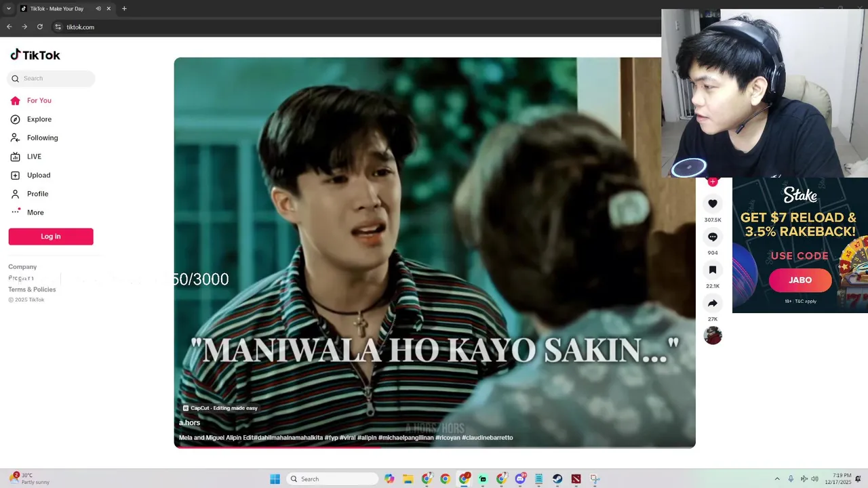This screenshot has width=868, height=488.
Task: Open the spinning sound disc avatar
Action: click(713, 335)
